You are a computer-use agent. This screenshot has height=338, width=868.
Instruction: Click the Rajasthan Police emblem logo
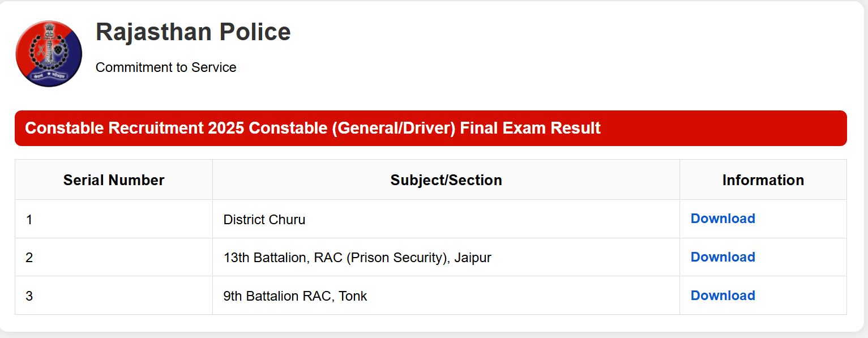(49, 54)
